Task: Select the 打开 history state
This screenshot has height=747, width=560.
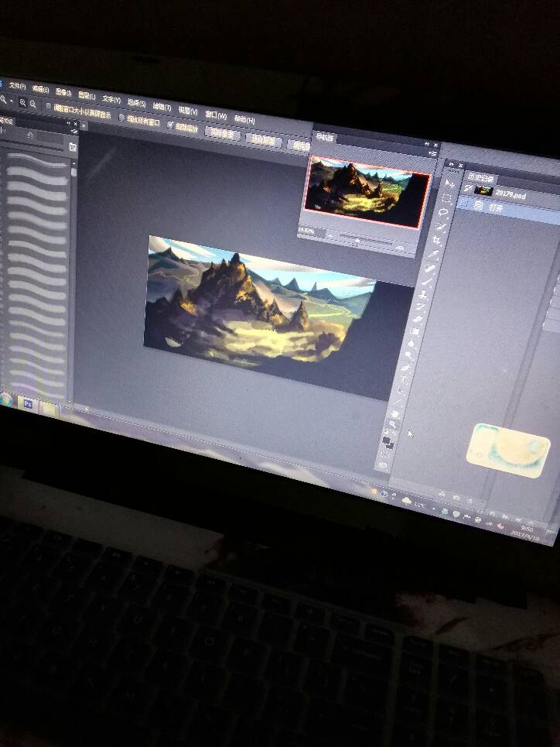Action: [508, 207]
